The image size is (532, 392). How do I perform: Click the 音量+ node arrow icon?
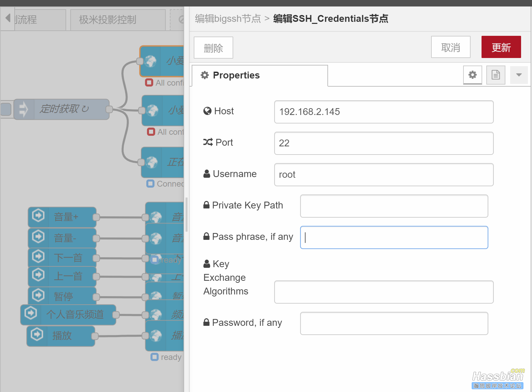point(38,215)
